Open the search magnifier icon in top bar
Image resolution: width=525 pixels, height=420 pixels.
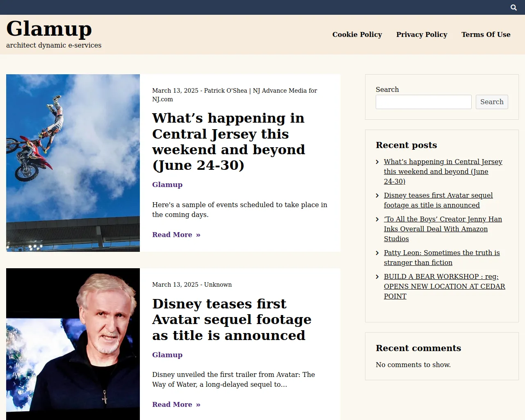514,7
